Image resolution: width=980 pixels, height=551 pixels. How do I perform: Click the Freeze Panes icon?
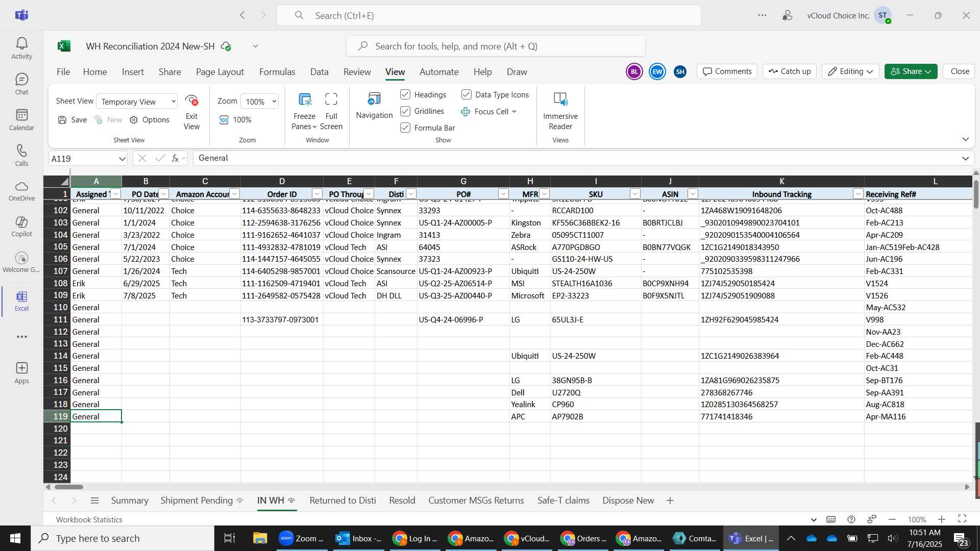(x=305, y=99)
